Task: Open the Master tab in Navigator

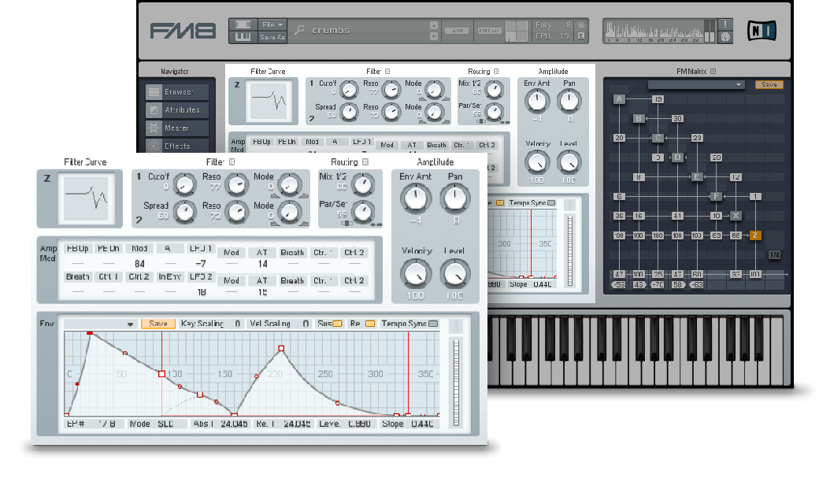Action: pos(177,128)
